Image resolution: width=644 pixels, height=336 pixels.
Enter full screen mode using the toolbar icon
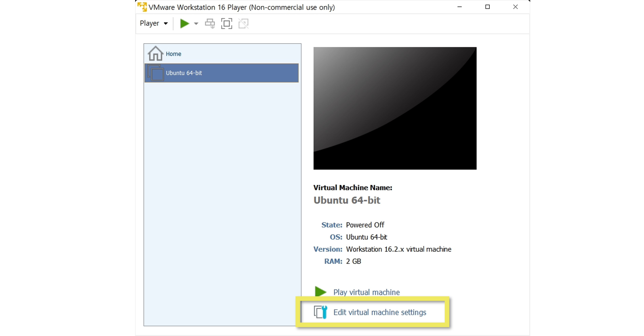coord(226,23)
